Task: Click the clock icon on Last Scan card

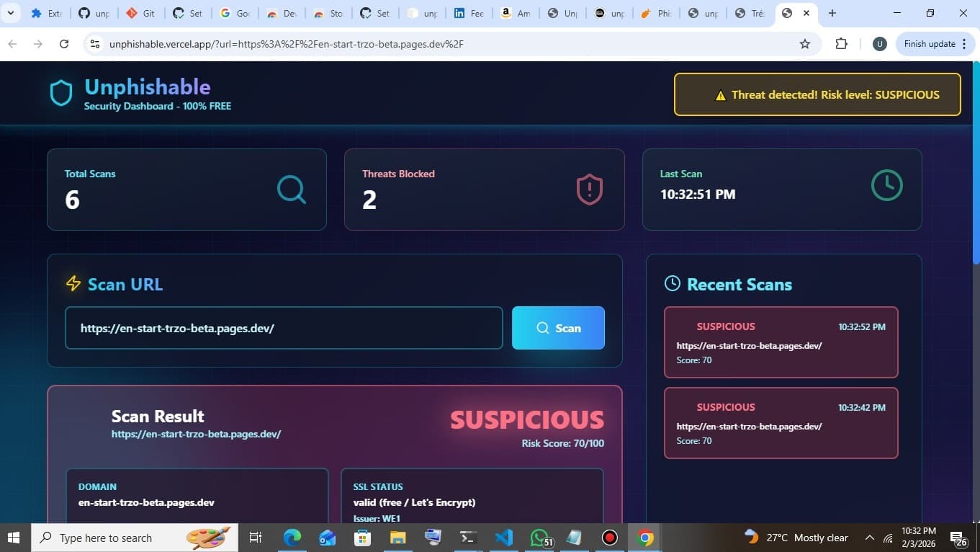Action: (886, 185)
